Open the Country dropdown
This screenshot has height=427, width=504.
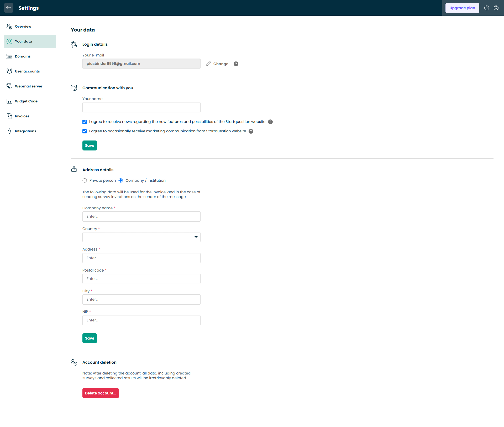coord(141,237)
